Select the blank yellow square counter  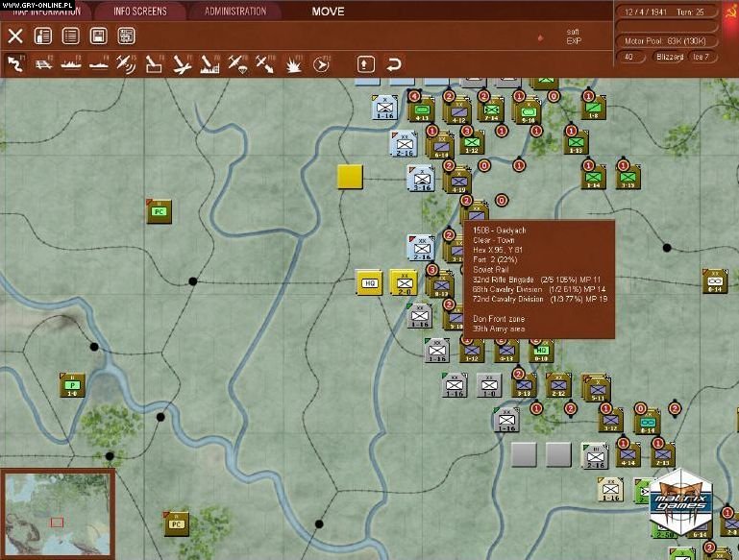coord(350,177)
